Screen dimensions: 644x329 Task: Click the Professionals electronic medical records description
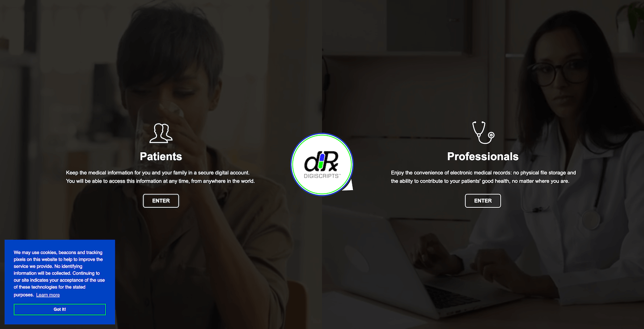point(483,177)
